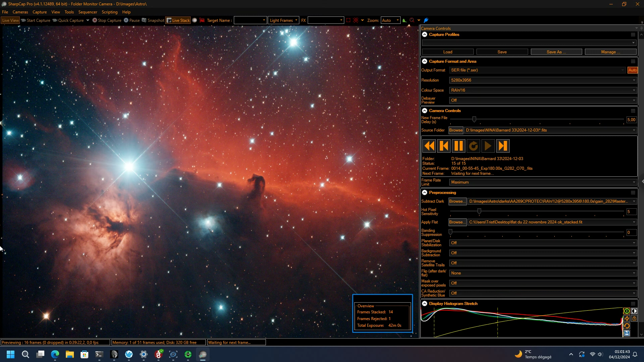Collapse the Preprocessing section

pos(425,193)
